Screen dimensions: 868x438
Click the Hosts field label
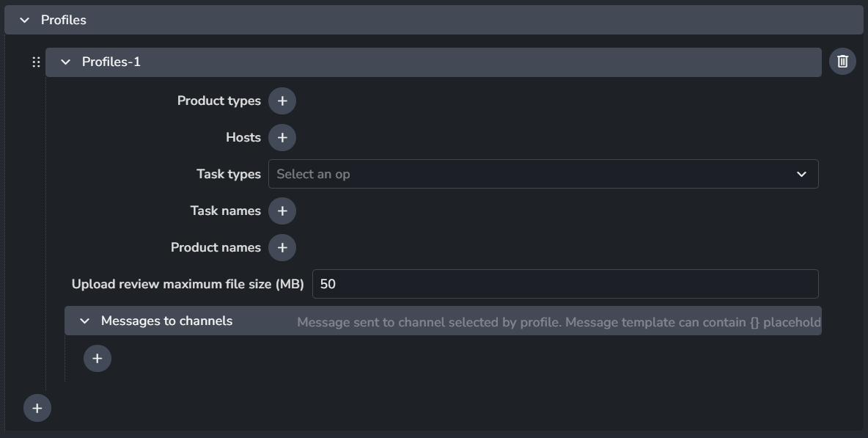point(243,138)
